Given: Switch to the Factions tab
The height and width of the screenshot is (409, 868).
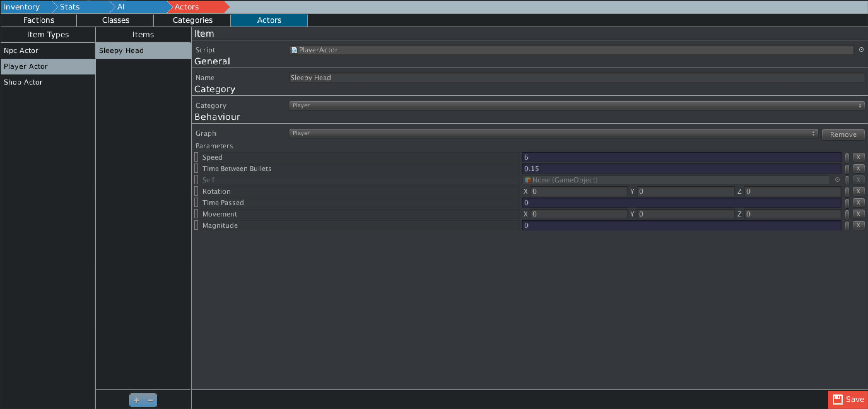Looking at the screenshot, I should [x=39, y=20].
